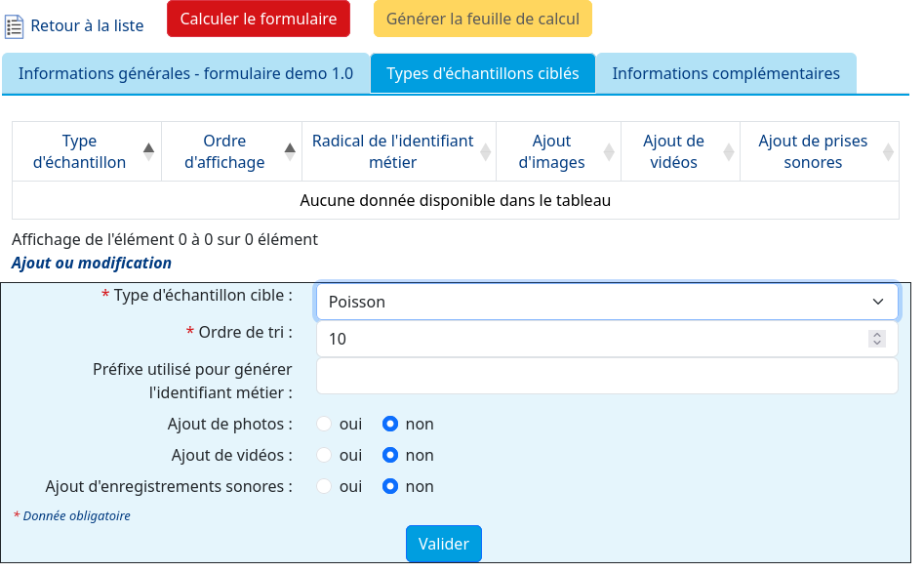Click the Ordre de tri spinner arrows
The width and height of the screenshot is (924, 572).
tap(876, 339)
